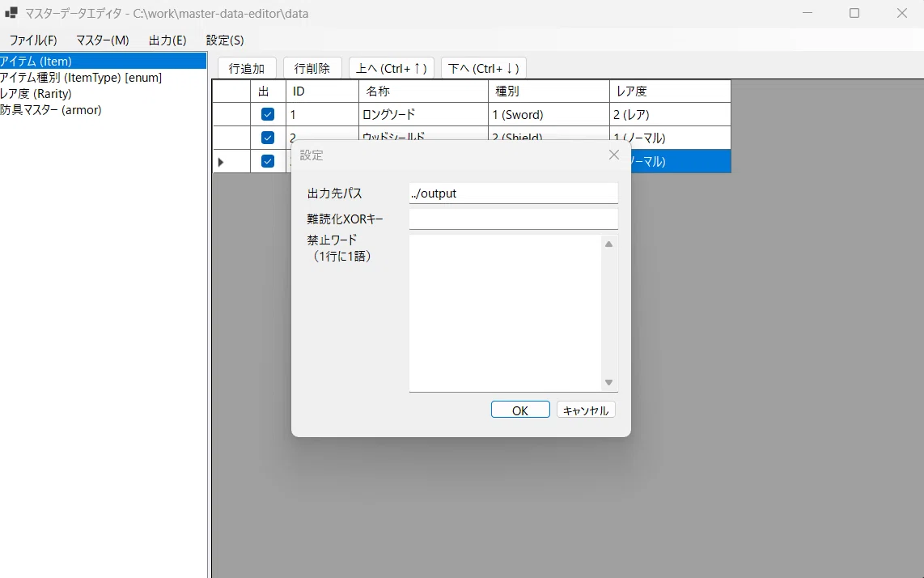Click the 難読化XORキー input field

point(513,219)
